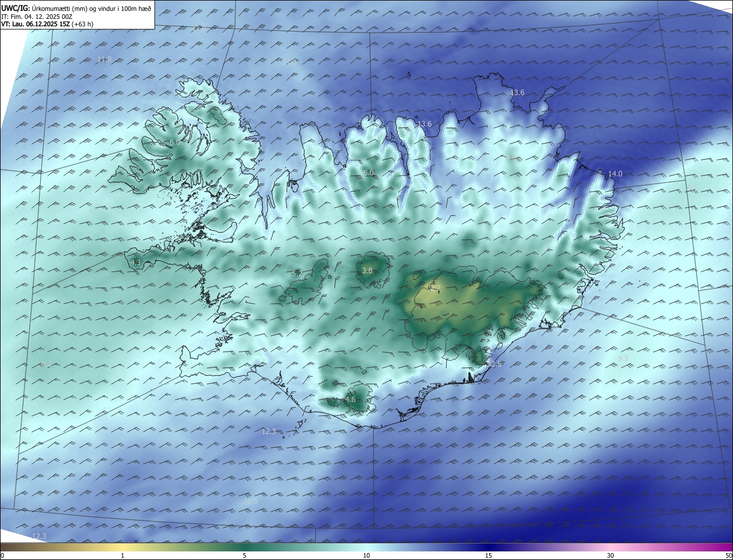Click the 6.0 value on the Tröllaskagi peninsula
The width and height of the screenshot is (733, 560).
368,172
